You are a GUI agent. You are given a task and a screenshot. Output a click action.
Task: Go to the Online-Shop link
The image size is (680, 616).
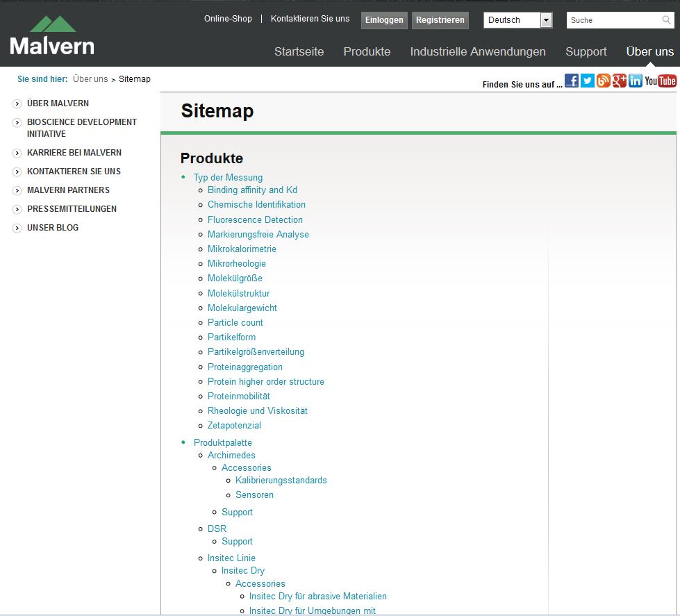pos(228,19)
